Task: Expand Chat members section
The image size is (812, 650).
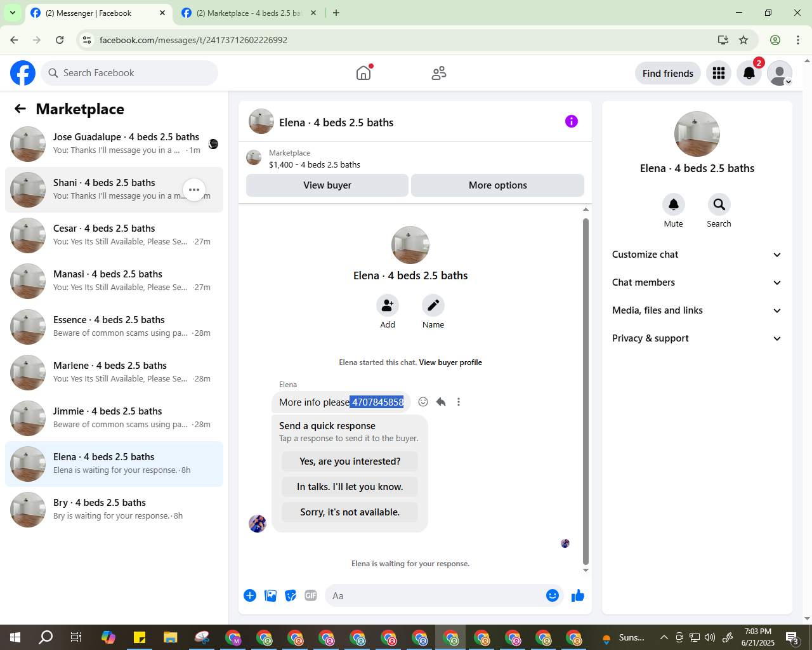Action: 697,282
